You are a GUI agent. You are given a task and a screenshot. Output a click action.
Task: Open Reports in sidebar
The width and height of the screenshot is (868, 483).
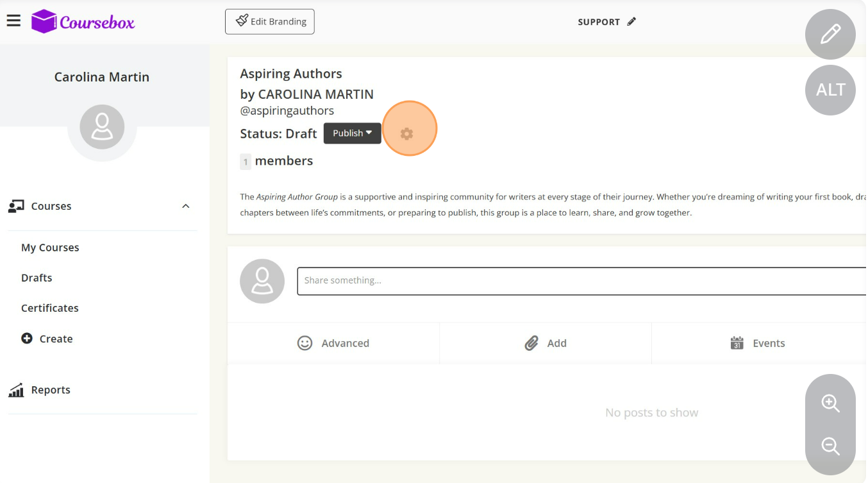coord(50,390)
